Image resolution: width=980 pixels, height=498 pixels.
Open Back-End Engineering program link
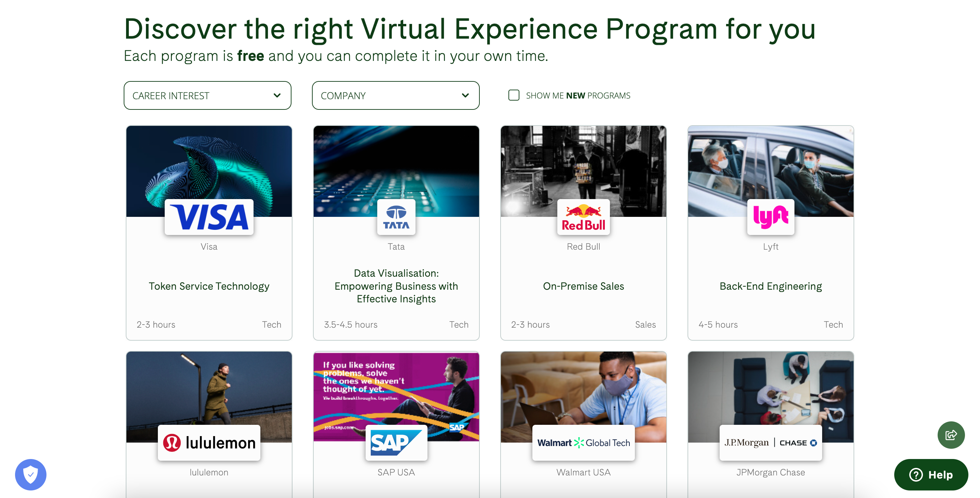771,286
